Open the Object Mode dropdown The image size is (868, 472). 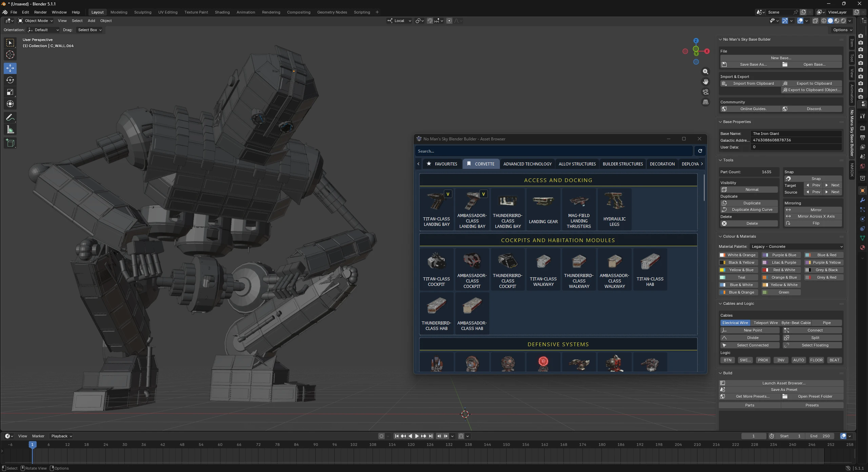click(36, 21)
